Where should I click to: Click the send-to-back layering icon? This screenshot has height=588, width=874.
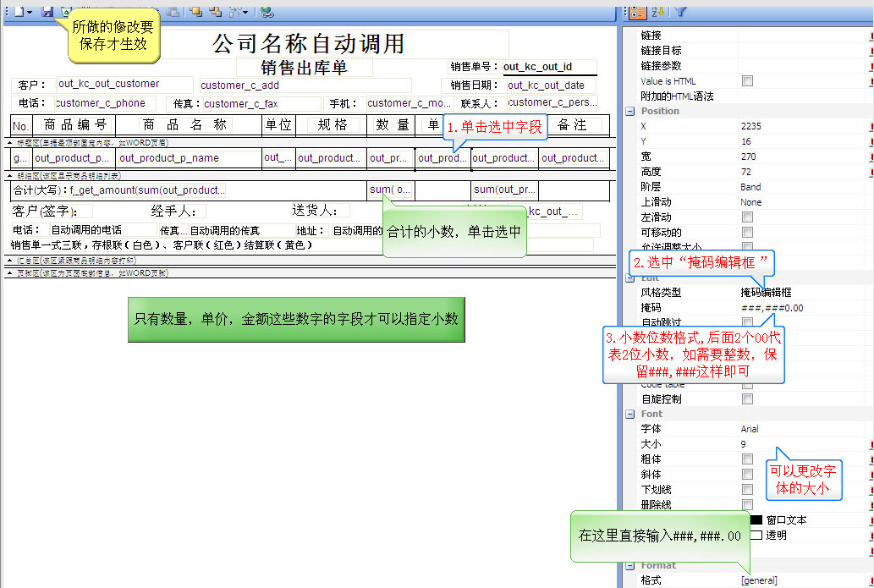point(216,11)
